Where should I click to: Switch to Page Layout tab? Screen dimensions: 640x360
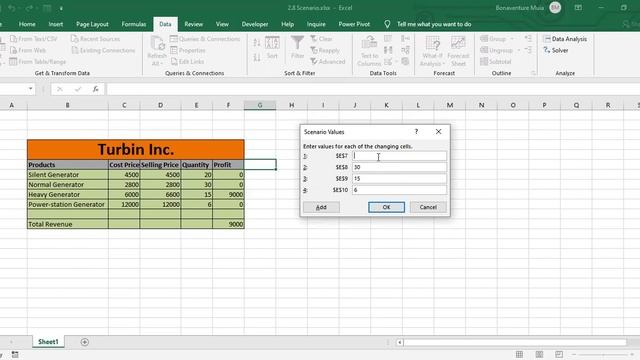(92, 24)
